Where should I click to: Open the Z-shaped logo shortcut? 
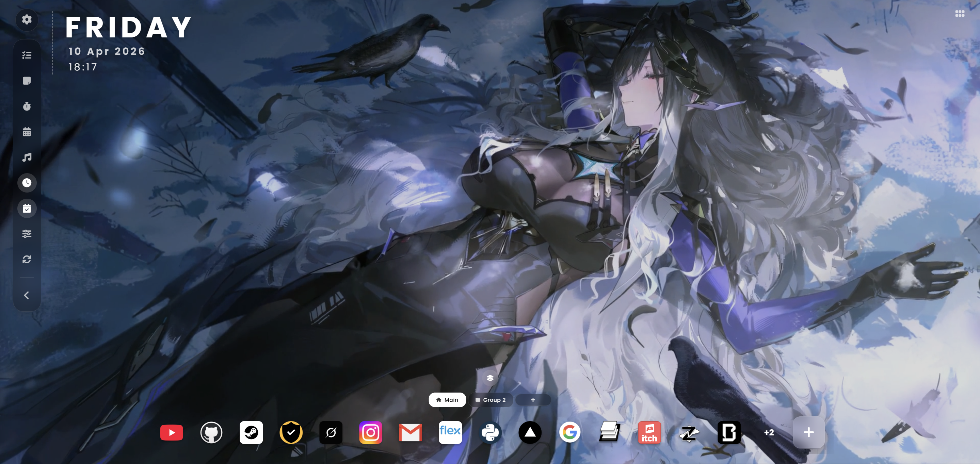689,432
